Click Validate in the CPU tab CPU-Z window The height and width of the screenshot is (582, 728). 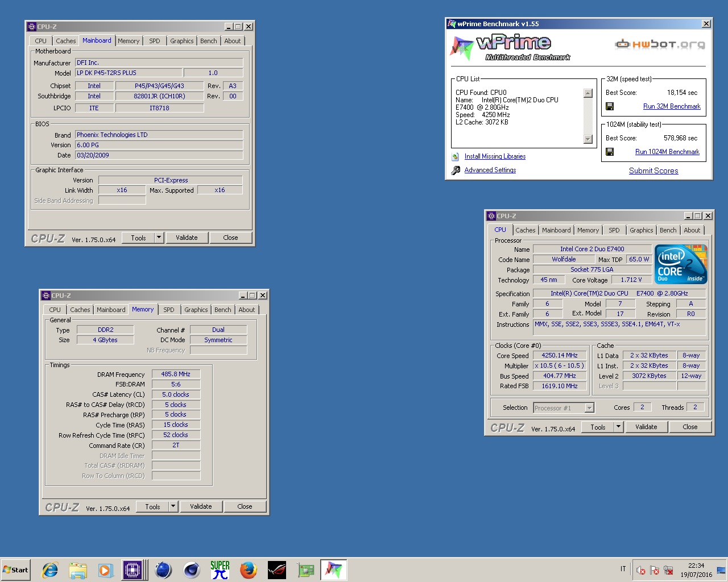point(646,427)
